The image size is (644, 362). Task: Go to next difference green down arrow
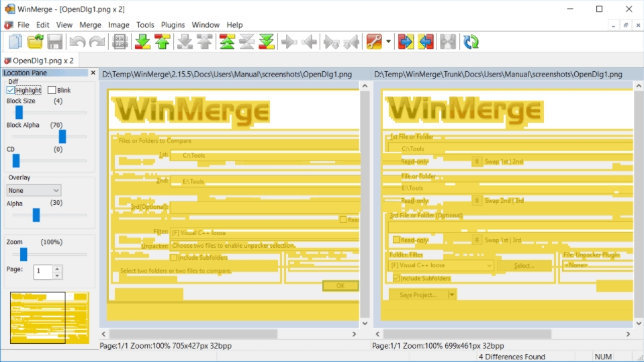pos(142,42)
